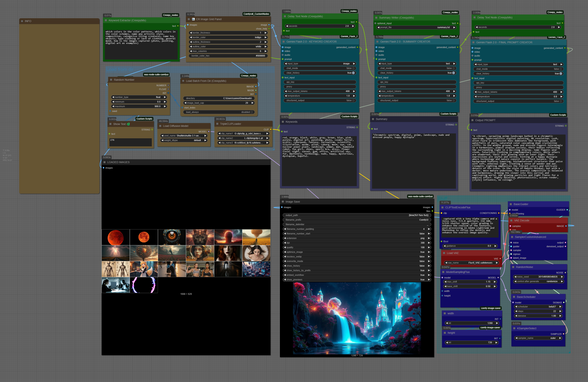
Task: Open the sampler_name dropdown showing euler
Action: click(x=539, y=338)
